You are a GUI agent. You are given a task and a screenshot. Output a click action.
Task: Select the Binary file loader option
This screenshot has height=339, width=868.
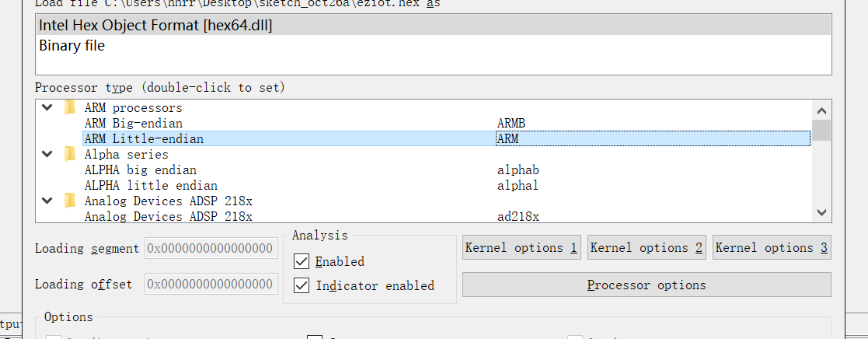72,46
